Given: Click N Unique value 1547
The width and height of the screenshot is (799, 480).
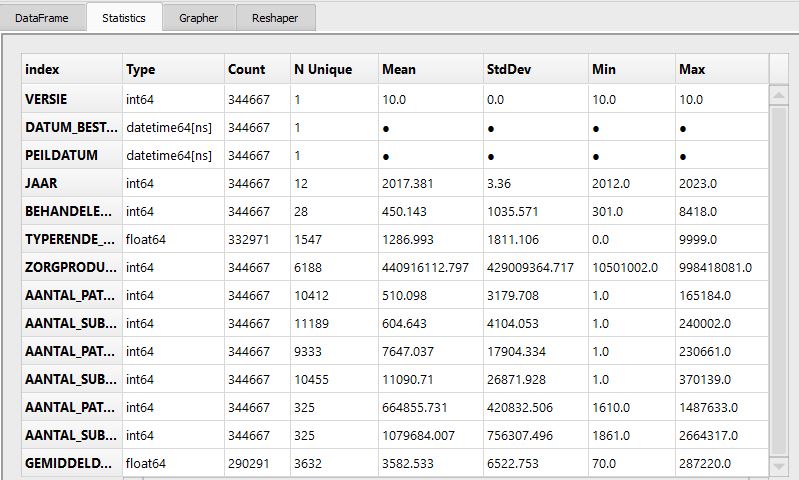Looking at the screenshot, I should [x=308, y=239].
